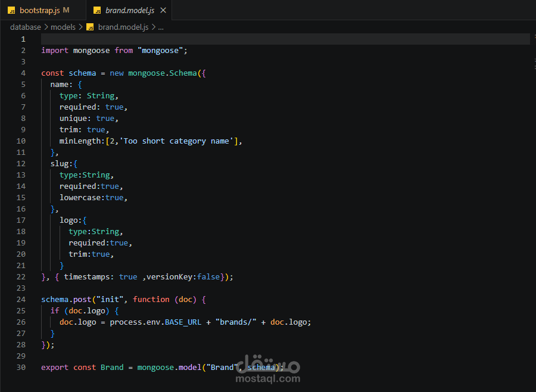Click 'unique: true' on line 8
Screen dimensions: 536x392
click(87, 118)
